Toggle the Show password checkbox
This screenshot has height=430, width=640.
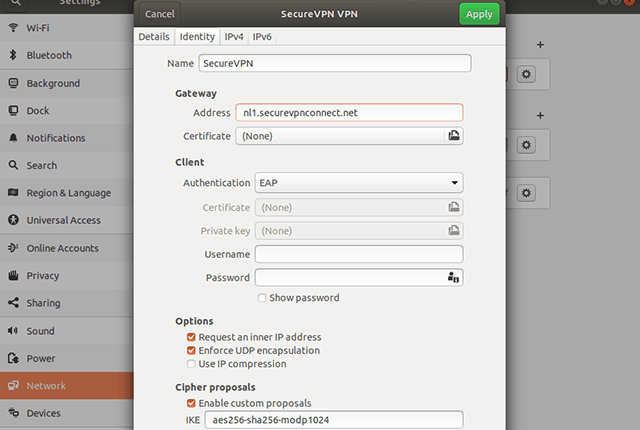coord(262,298)
